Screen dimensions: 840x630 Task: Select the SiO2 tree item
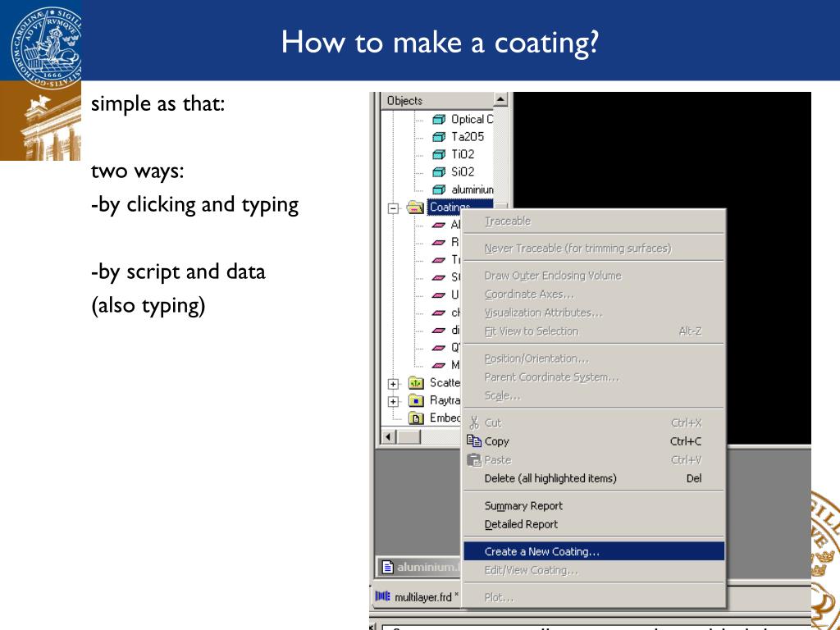[463, 172]
